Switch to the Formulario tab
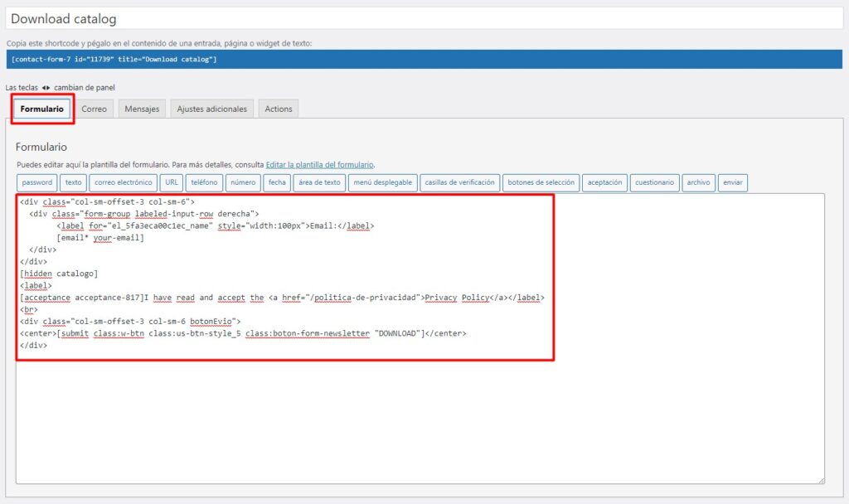 [42, 109]
